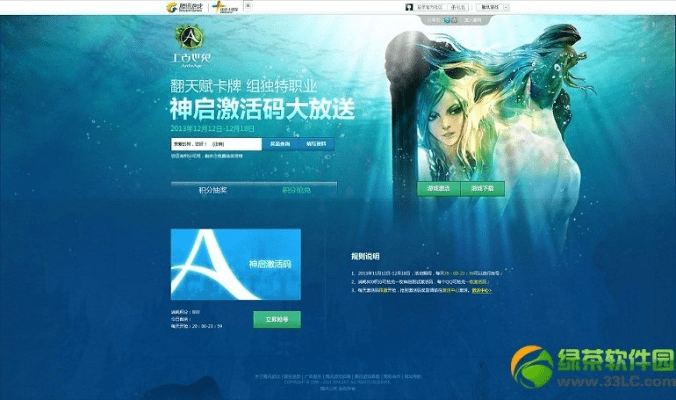
Task: Click the account info text field
Action: (x=216, y=144)
